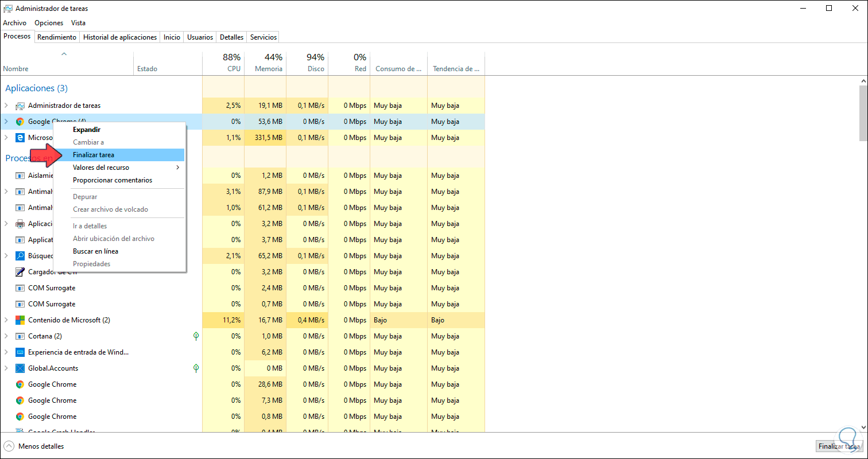Click the Global.Accounts process icon

point(20,368)
